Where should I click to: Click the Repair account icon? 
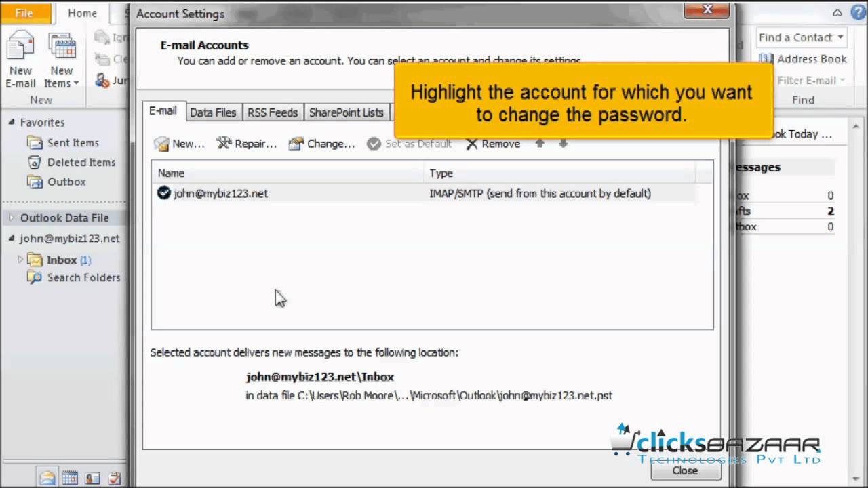click(x=224, y=143)
